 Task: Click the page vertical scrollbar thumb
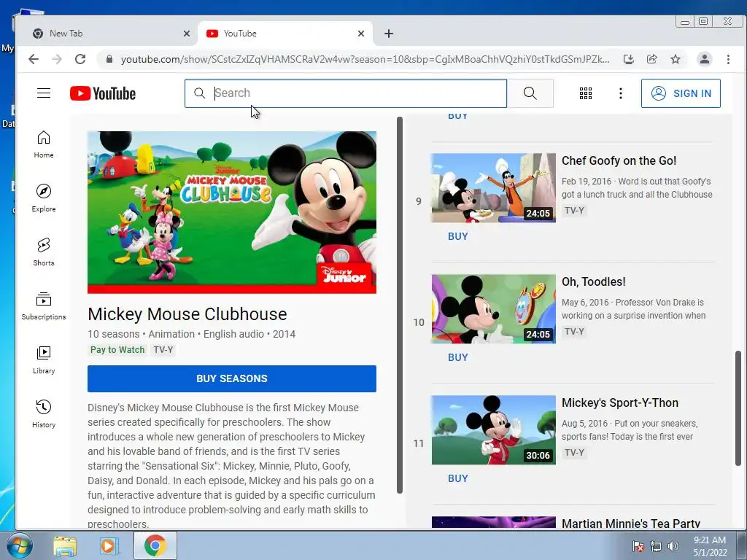[738, 408]
